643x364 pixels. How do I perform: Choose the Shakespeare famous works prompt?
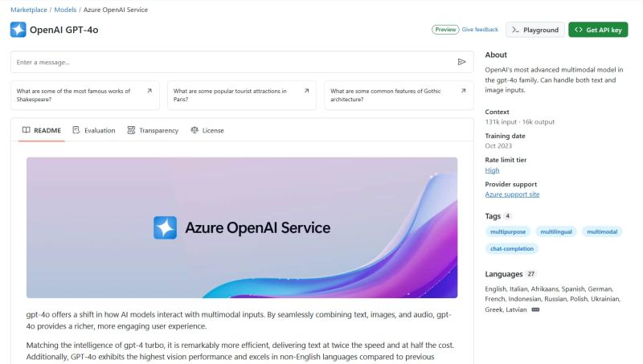tap(85, 95)
